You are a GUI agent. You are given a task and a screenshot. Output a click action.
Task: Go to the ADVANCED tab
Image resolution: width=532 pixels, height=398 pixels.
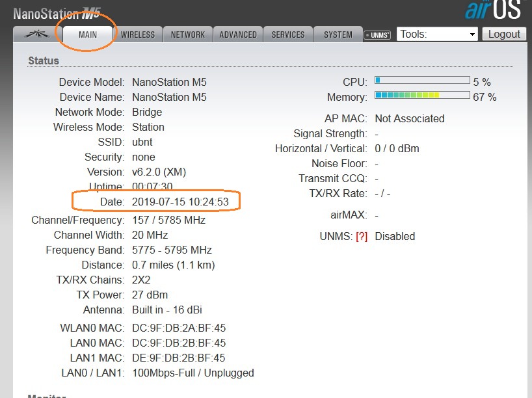click(x=238, y=34)
